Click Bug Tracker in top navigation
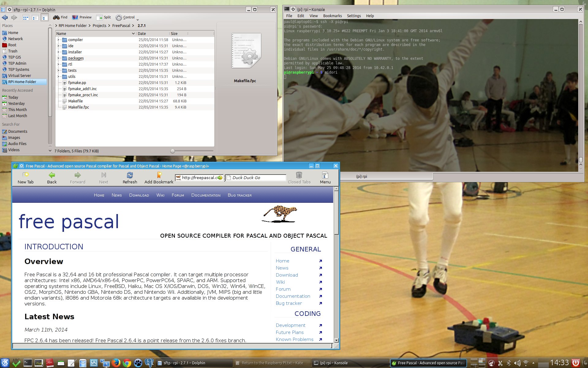 (x=240, y=195)
